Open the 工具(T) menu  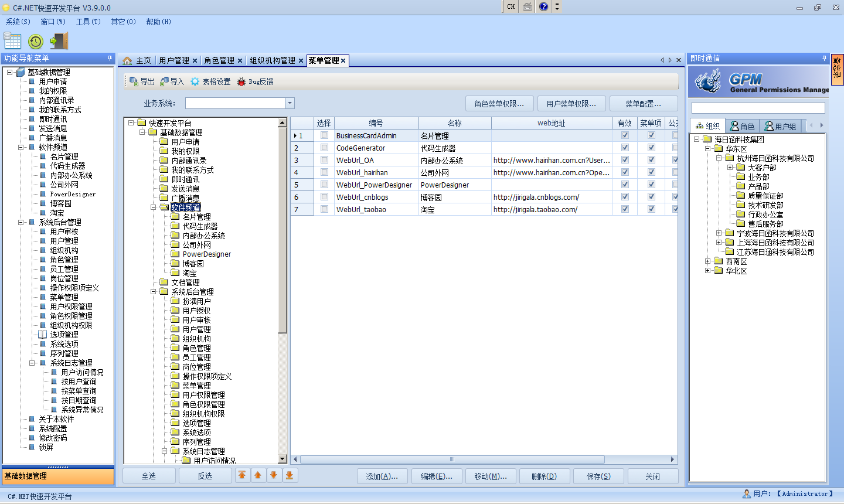(89, 22)
